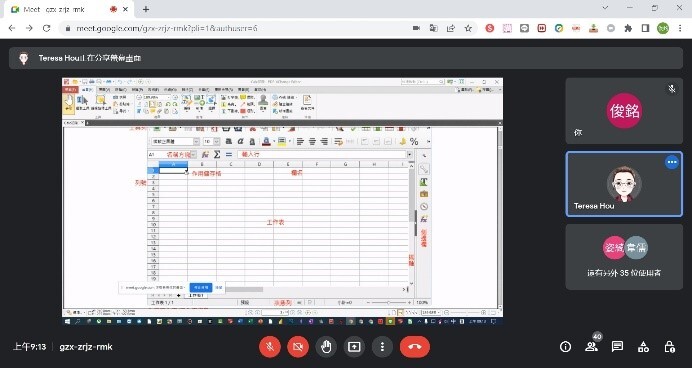Click the meeting code gzx-zrjz-rmk text

[x=86, y=347]
